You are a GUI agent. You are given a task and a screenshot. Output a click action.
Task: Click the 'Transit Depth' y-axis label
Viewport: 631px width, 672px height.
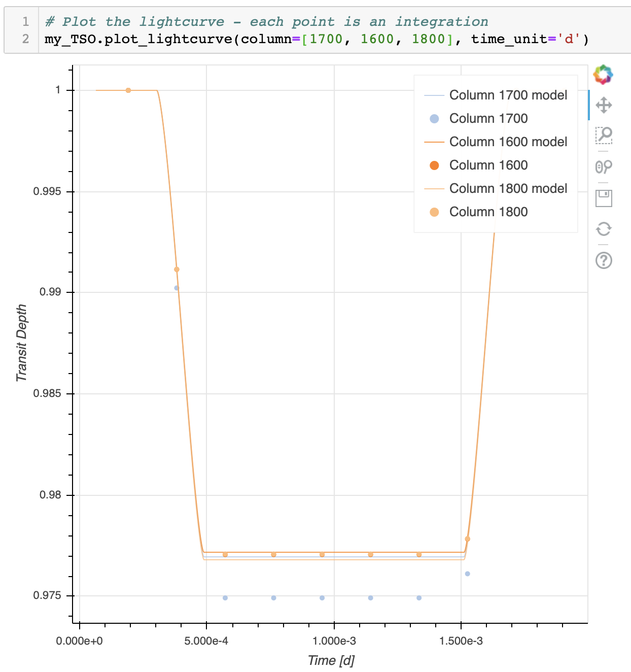(x=21, y=343)
